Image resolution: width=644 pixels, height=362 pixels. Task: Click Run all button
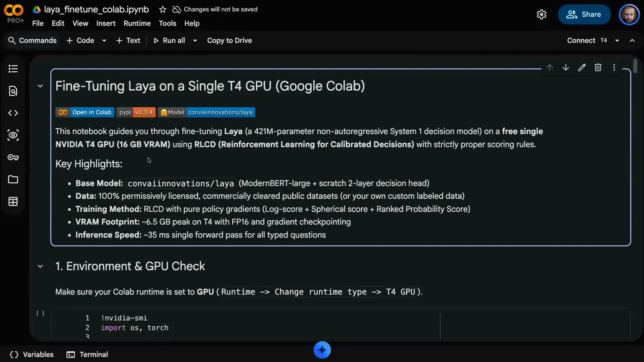169,41
